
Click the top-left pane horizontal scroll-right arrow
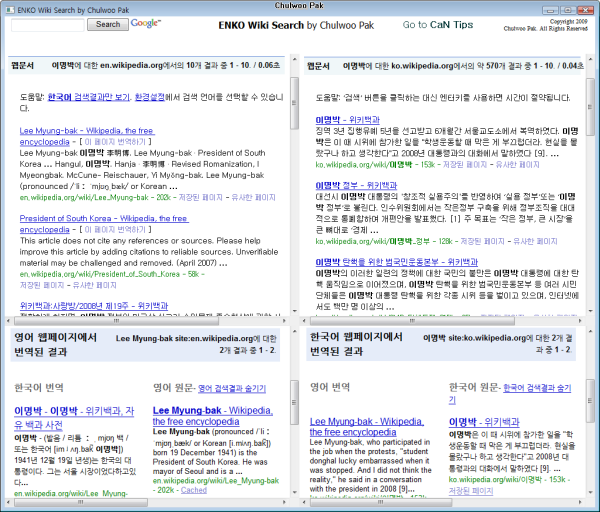tap(284, 321)
